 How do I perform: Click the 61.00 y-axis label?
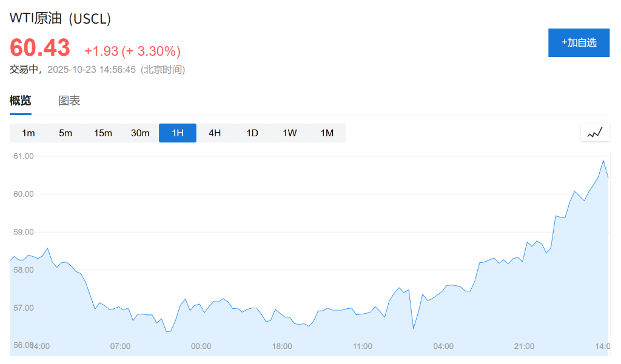[23, 156]
